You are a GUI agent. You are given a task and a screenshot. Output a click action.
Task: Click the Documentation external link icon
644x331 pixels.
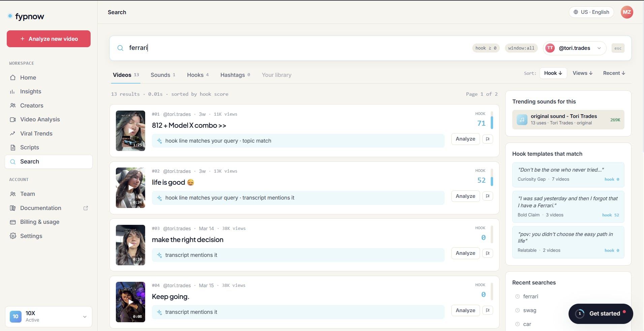click(86, 208)
